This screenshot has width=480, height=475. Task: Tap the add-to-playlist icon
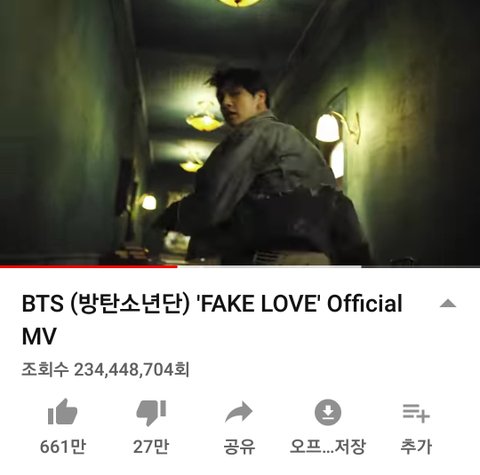coord(416,413)
